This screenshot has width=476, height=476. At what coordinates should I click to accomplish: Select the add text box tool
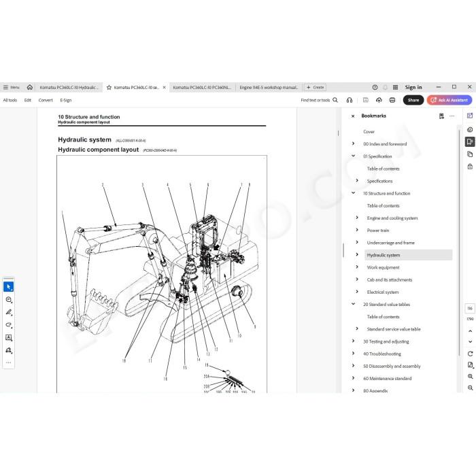point(8,337)
